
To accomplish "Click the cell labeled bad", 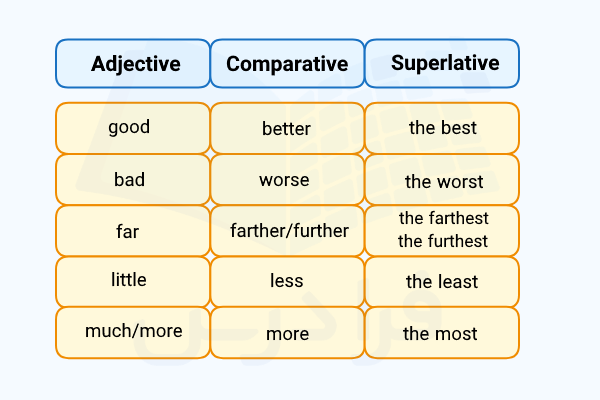I will (133, 180).
